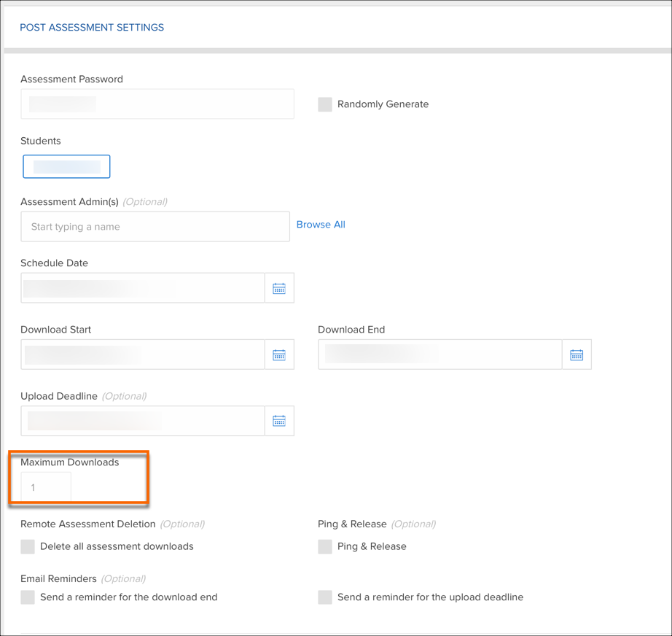The width and height of the screenshot is (672, 636).
Task: Focus the Assessment Password field
Action: 157,104
